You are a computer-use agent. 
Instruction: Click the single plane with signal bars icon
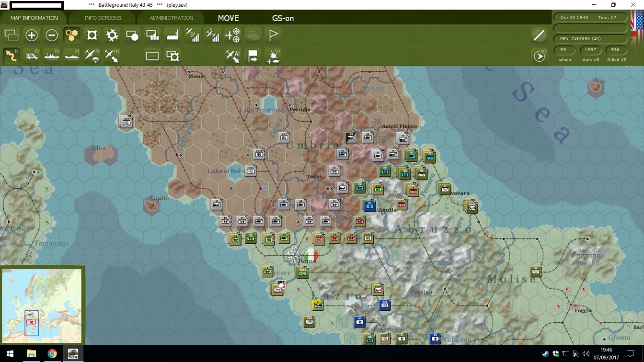pyautogui.click(x=193, y=35)
